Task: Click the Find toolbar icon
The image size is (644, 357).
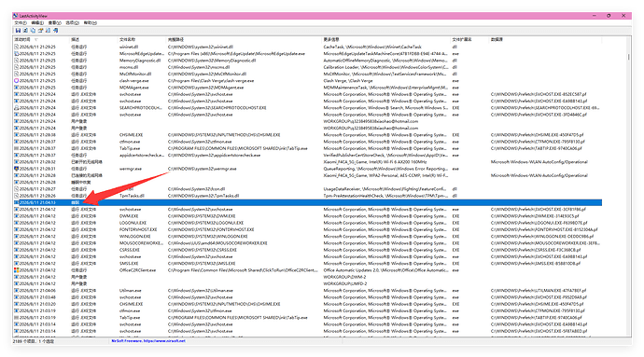Action: (x=48, y=31)
